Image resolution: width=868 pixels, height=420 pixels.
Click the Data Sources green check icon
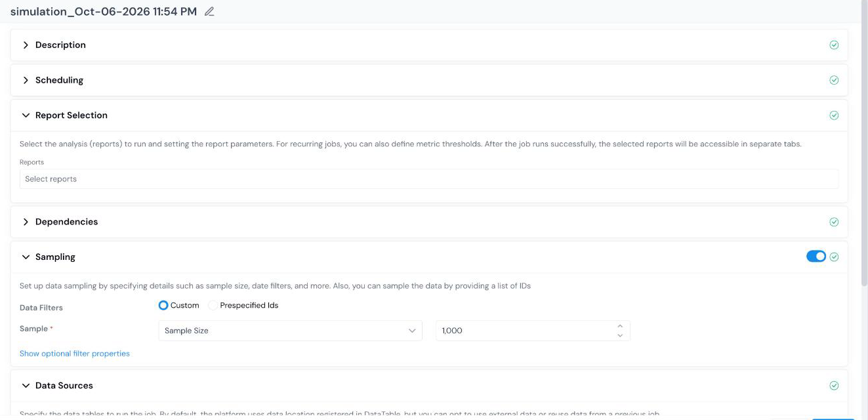[x=834, y=386]
